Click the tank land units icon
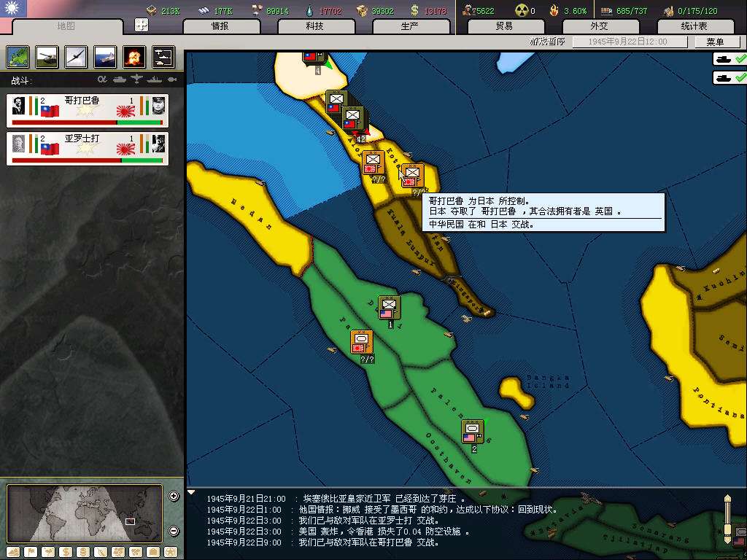 (x=47, y=56)
